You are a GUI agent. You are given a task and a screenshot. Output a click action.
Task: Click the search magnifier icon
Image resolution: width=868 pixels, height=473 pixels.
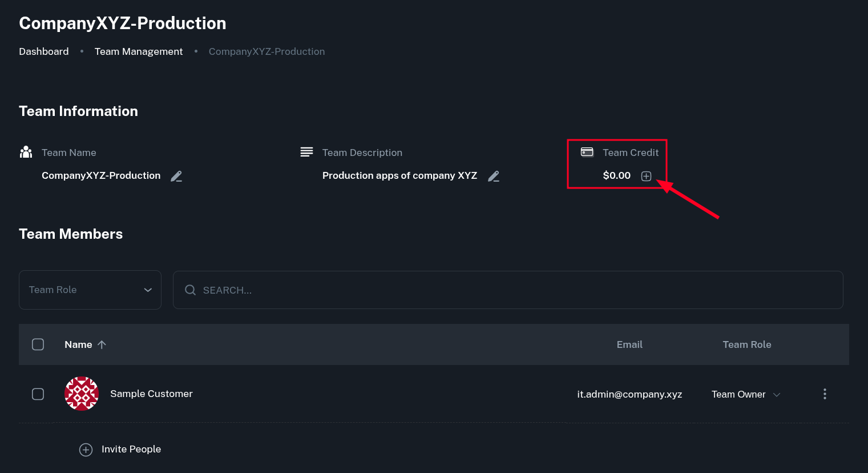[x=190, y=290]
